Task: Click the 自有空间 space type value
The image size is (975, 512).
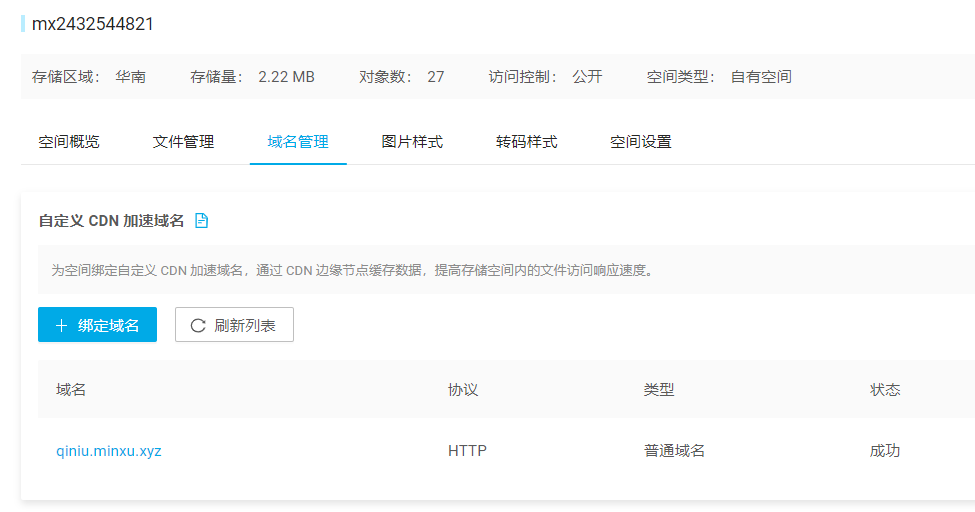Action: (761, 77)
